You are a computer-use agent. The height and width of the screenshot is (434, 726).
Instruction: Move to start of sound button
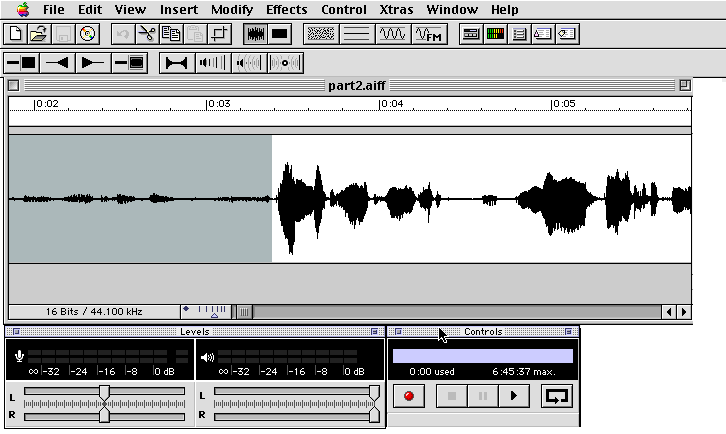[x=22, y=63]
